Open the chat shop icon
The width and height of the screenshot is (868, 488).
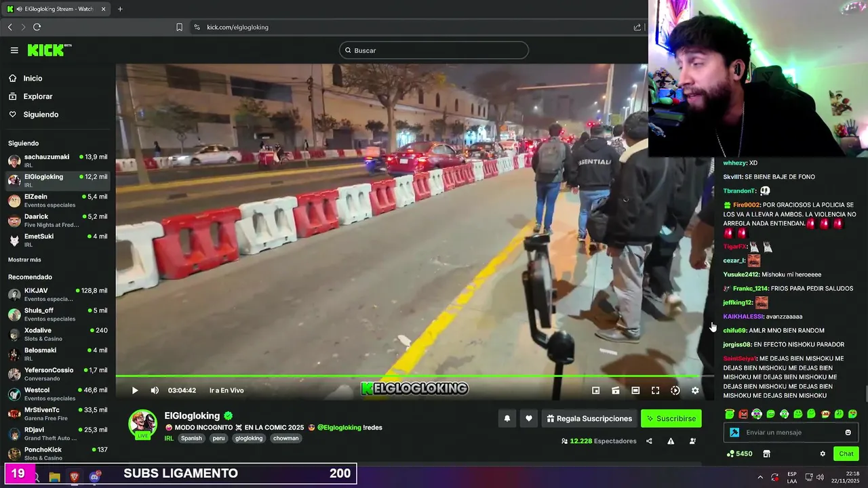point(767,453)
